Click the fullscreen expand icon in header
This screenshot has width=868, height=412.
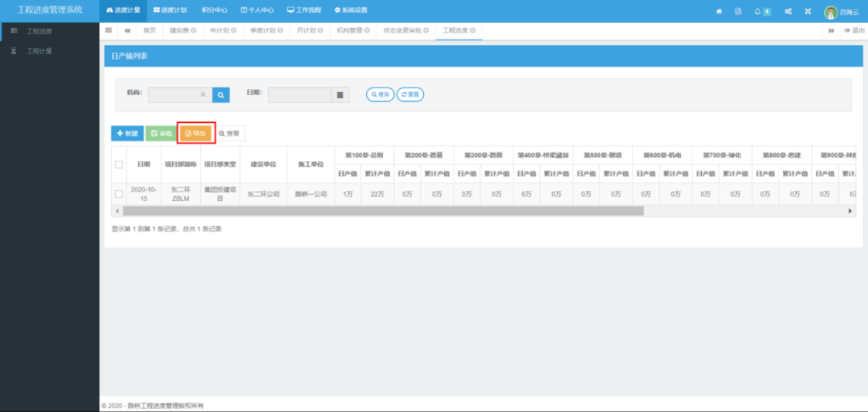pyautogui.click(x=808, y=12)
